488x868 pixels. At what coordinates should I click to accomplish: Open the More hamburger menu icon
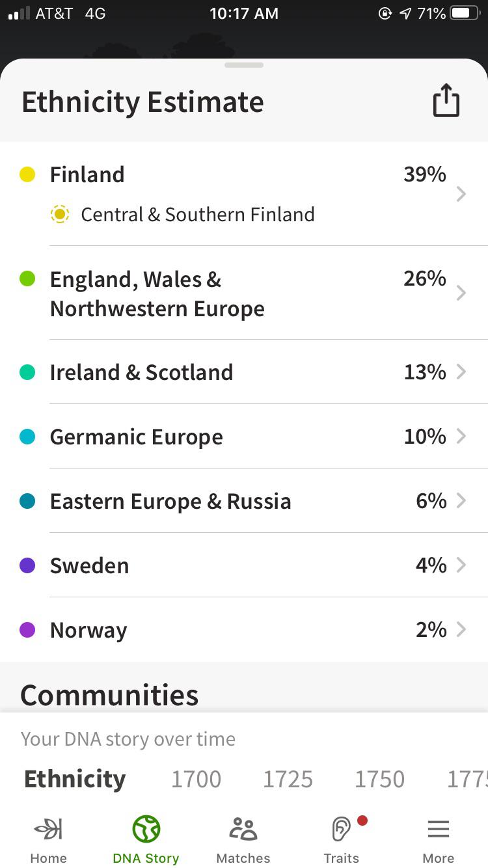click(x=439, y=830)
